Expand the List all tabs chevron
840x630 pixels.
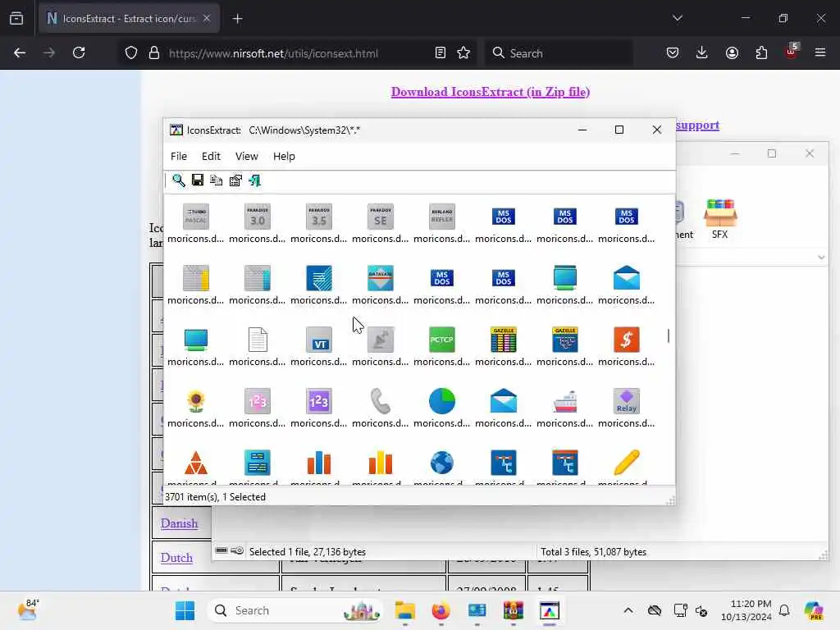(x=677, y=18)
